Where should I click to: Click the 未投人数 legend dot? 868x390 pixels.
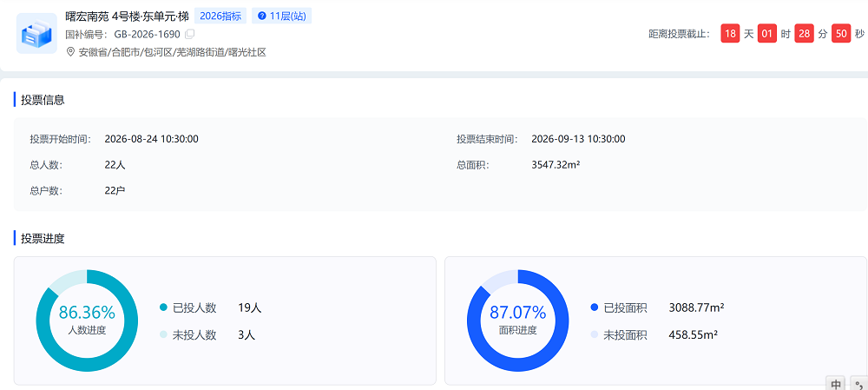[x=163, y=334]
